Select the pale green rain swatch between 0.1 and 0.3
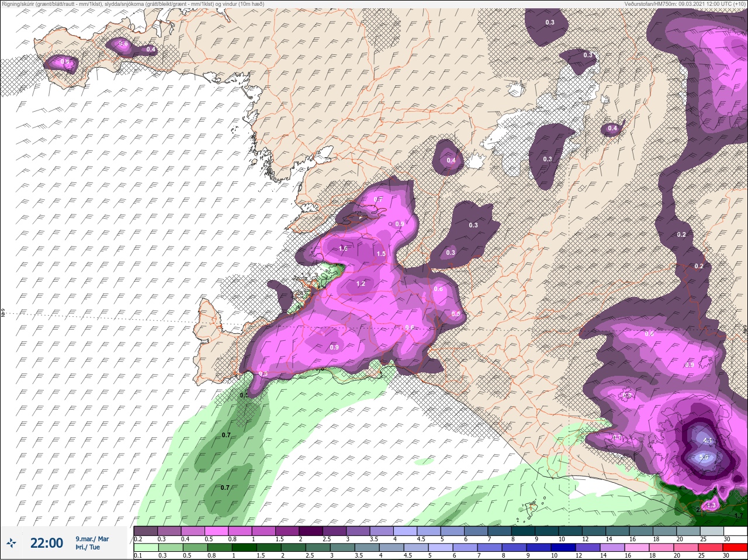The image size is (748, 560). [x=146, y=547]
